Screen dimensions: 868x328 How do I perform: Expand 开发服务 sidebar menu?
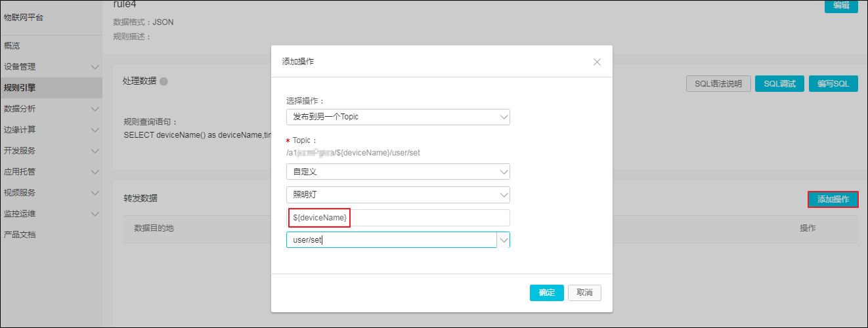(x=51, y=151)
